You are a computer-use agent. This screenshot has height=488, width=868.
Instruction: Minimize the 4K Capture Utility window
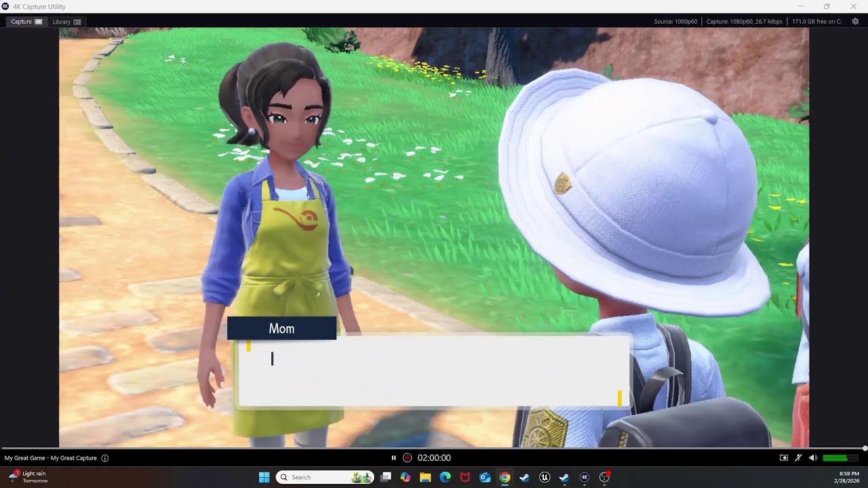click(x=800, y=6)
